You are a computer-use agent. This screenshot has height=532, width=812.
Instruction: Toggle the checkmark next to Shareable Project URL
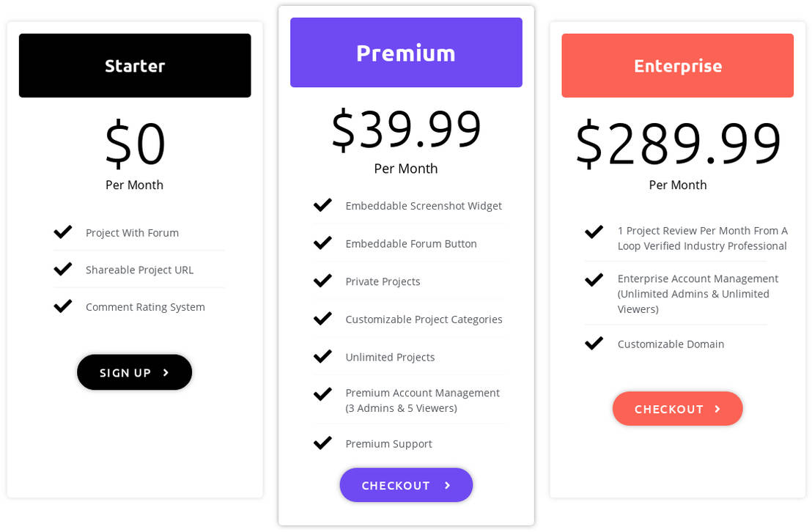click(x=63, y=269)
